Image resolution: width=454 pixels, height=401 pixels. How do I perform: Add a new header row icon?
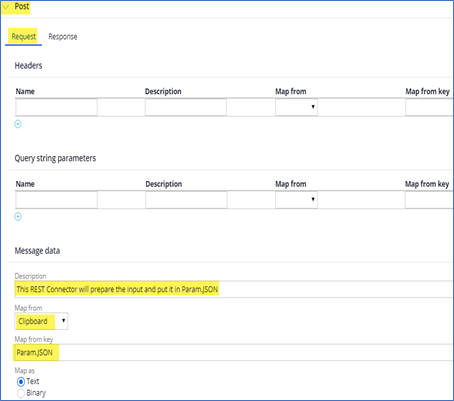18,124
